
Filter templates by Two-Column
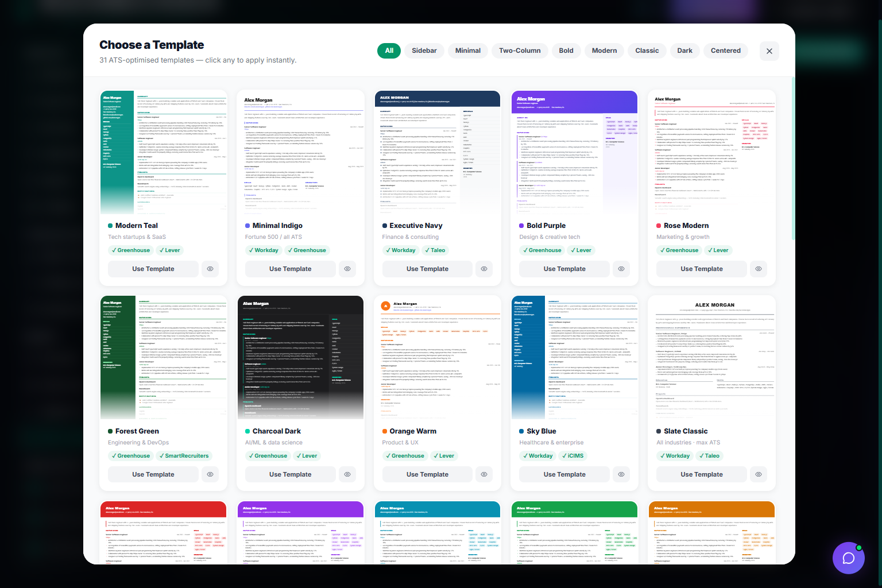(x=520, y=51)
